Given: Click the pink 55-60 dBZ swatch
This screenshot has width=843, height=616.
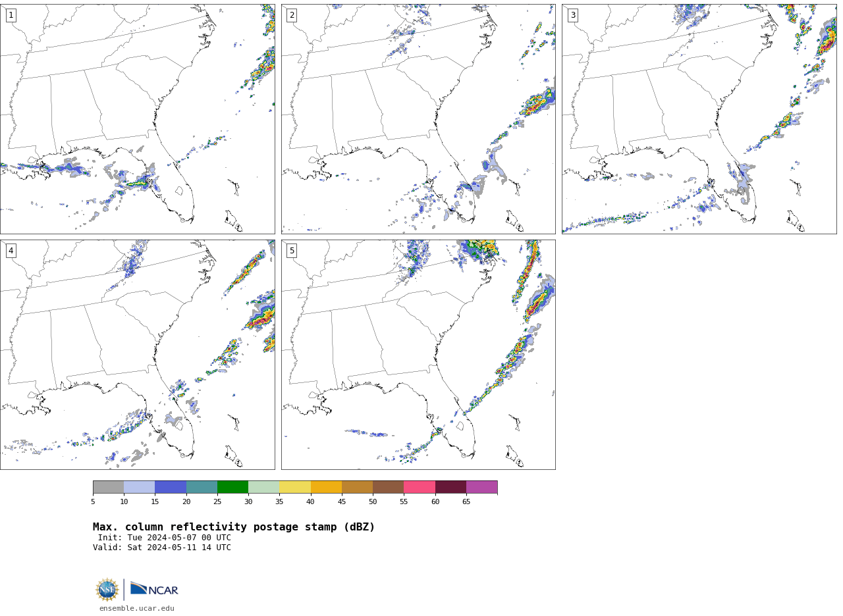Looking at the screenshot, I should tap(420, 487).
